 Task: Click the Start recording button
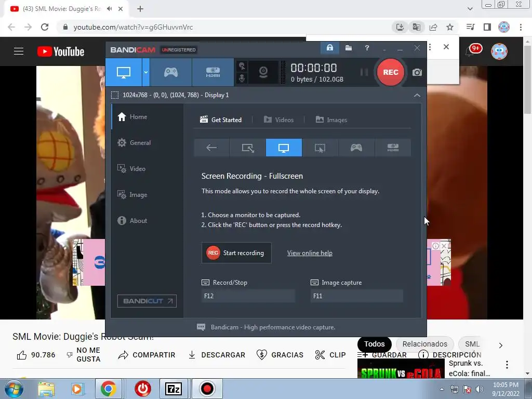click(x=236, y=253)
